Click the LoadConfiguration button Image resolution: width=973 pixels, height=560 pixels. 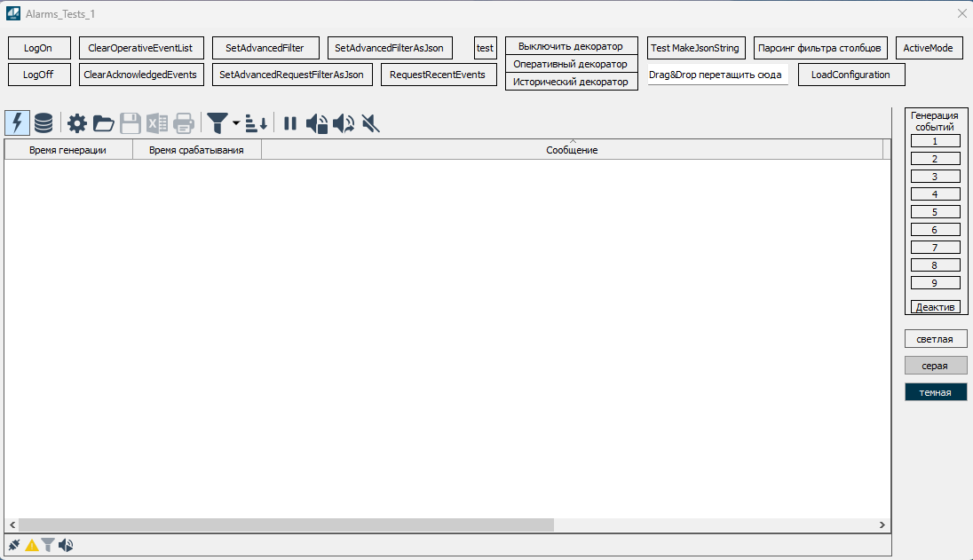coord(850,75)
